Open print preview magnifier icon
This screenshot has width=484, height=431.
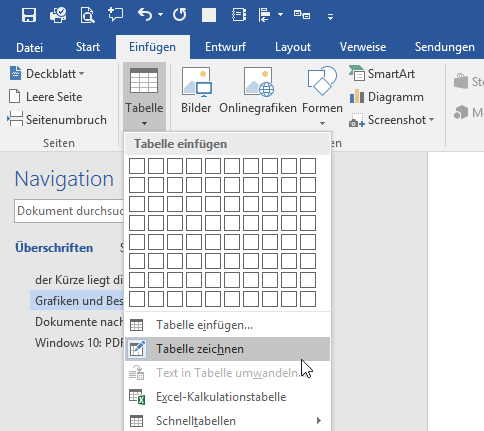[87, 15]
